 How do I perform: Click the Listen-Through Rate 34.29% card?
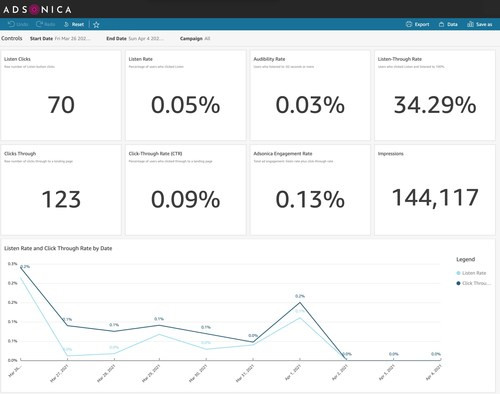(435, 95)
